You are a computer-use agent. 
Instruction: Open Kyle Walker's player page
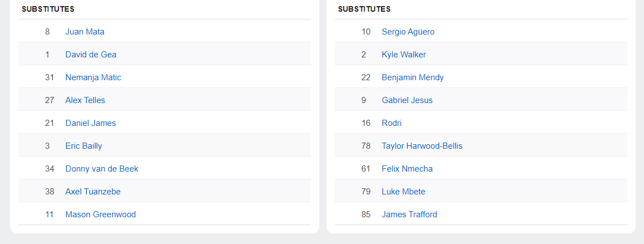tap(404, 55)
